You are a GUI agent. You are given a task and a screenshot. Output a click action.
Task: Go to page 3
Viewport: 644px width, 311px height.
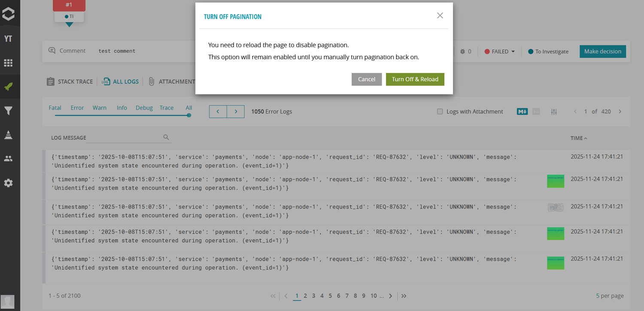314,296
